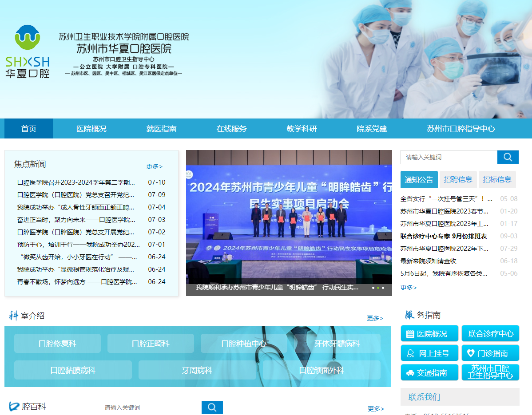Click the 苏州市口腔卫生指导中心 service button

[x=490, y=372]
